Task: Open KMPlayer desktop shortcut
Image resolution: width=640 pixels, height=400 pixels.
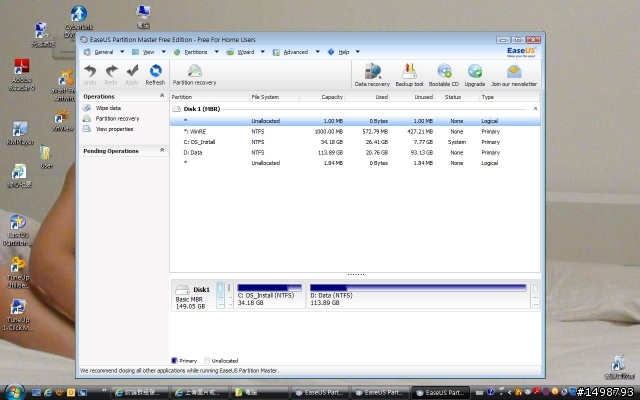Action: [x=20, y=133]
